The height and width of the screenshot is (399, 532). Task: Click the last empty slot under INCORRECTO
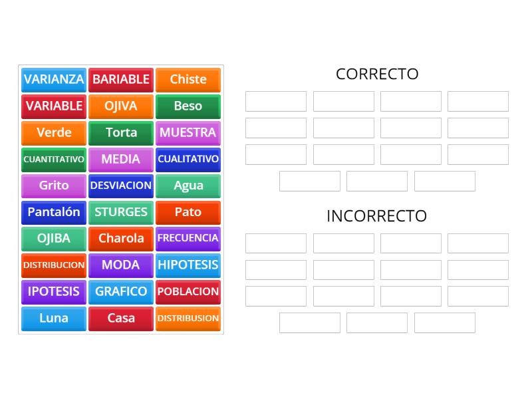click(444, 323)
